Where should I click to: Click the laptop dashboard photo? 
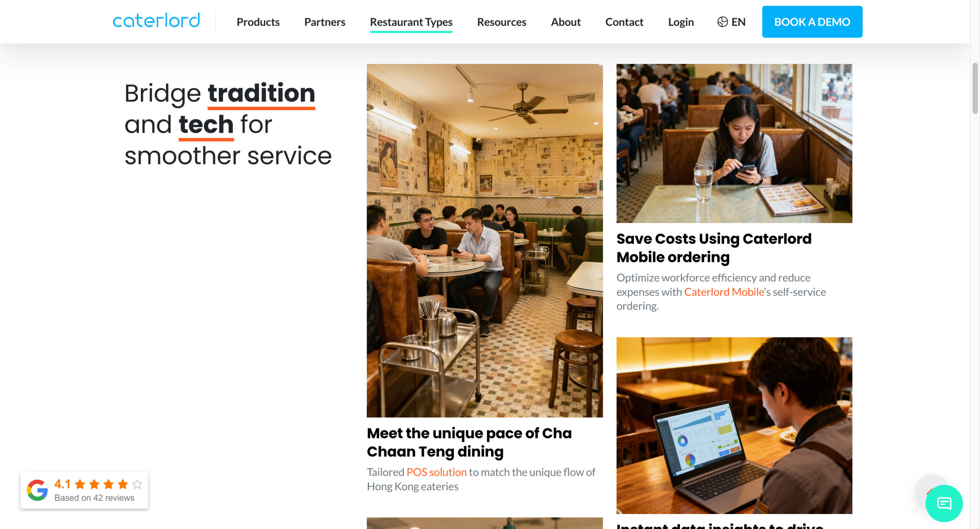click(734, 425)
